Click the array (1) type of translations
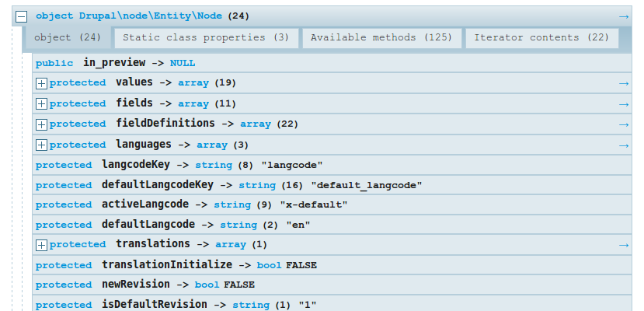The image size is (644, 311). 241,244
